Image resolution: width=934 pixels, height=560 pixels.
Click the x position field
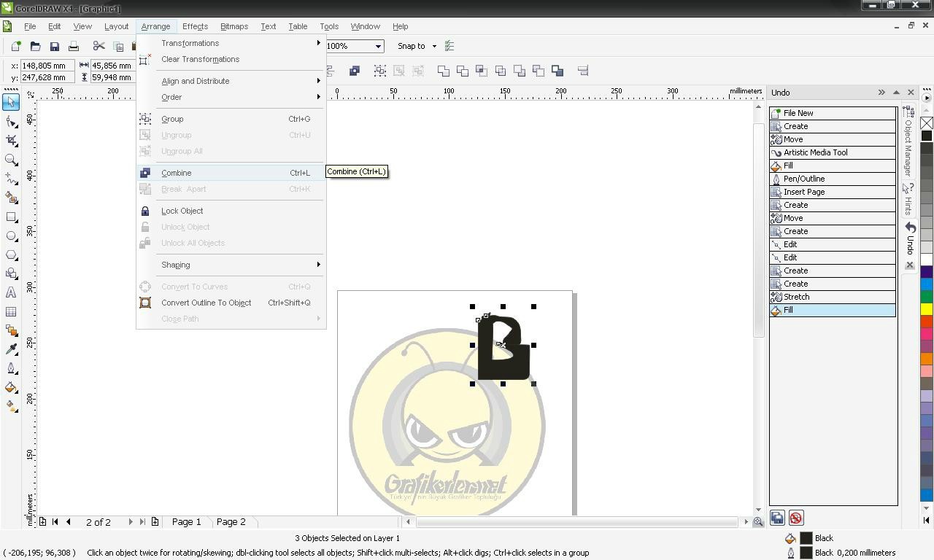(x=47, y=65)
